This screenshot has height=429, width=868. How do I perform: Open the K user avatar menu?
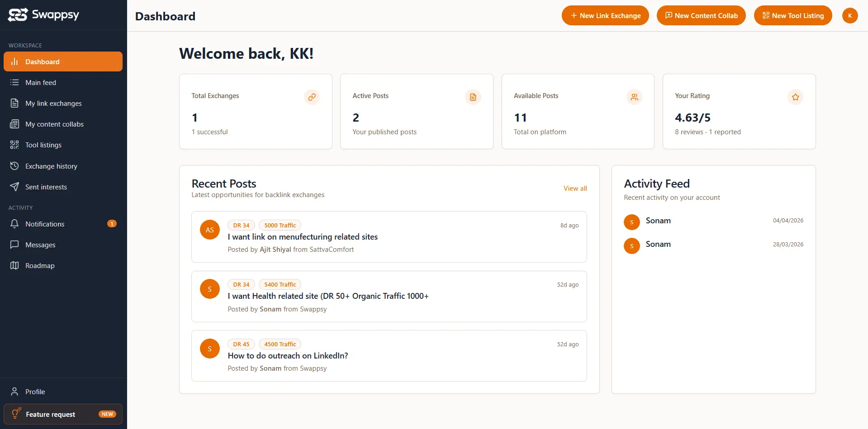850,15
